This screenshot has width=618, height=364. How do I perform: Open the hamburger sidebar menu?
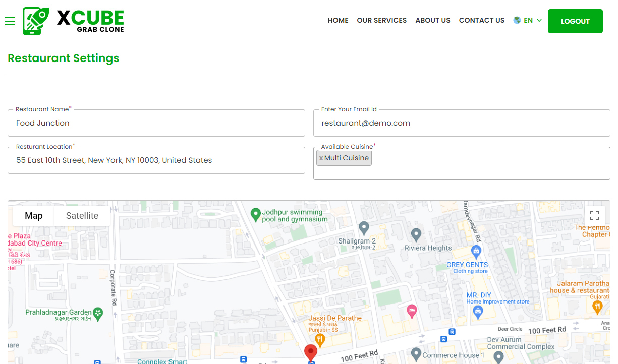point(10,21)
